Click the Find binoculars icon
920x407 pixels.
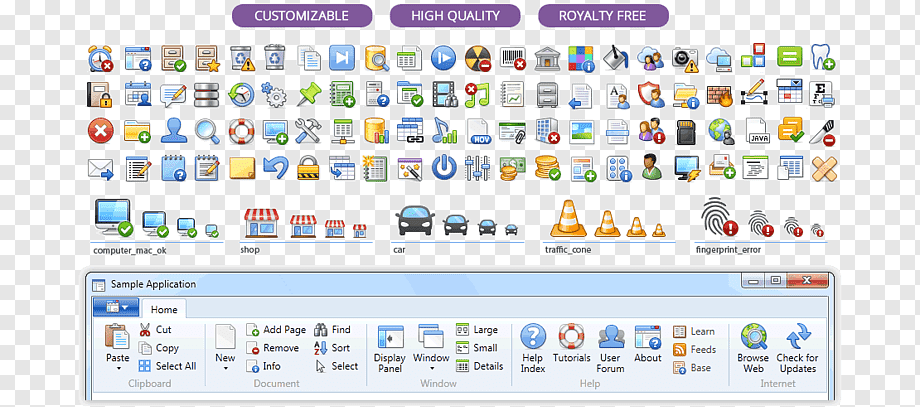(x=321, y=330)
